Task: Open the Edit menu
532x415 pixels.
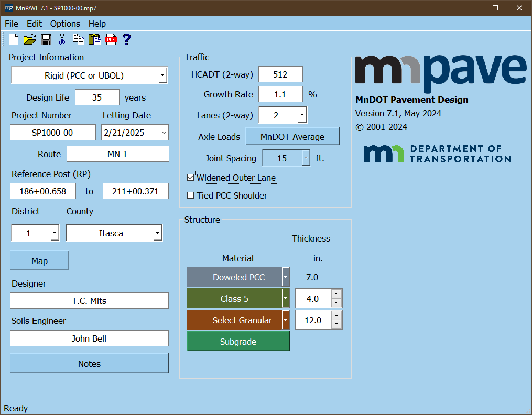Action: coord(34,24)
